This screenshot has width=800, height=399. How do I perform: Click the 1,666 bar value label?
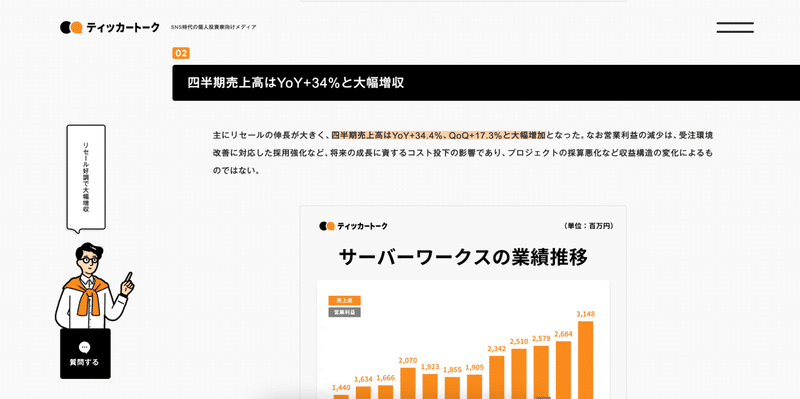[386, 378]
